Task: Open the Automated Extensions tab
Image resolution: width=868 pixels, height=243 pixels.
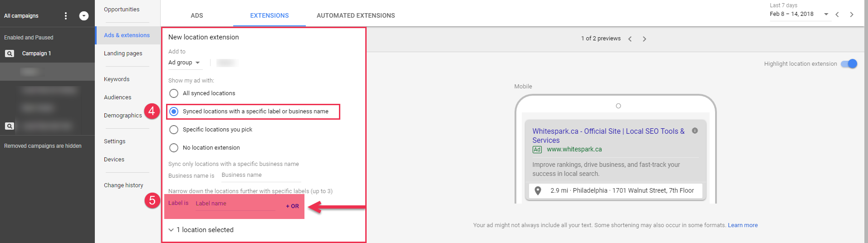Action: tap(356, 15)
